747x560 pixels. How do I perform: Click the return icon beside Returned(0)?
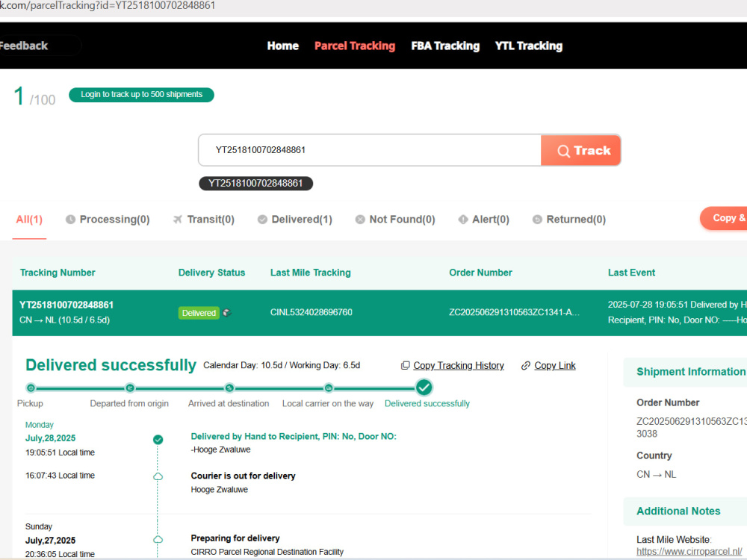pos(537,220)
